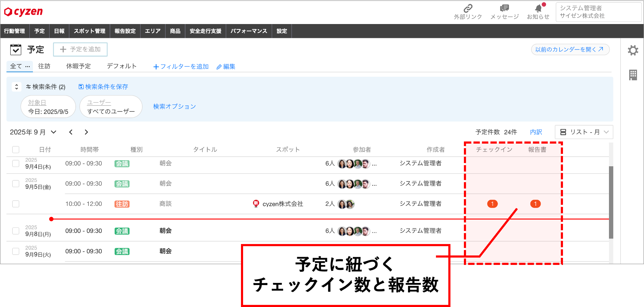Click the spot pin icon beside cyzen株式会社
Screen dimensions: 644x307
point(256,203)
